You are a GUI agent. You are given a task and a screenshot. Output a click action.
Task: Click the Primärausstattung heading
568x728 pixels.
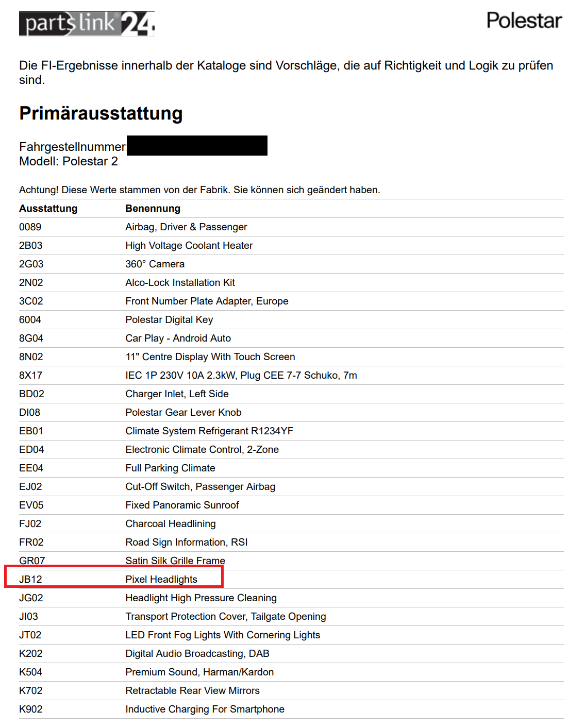tap(101, 113)
